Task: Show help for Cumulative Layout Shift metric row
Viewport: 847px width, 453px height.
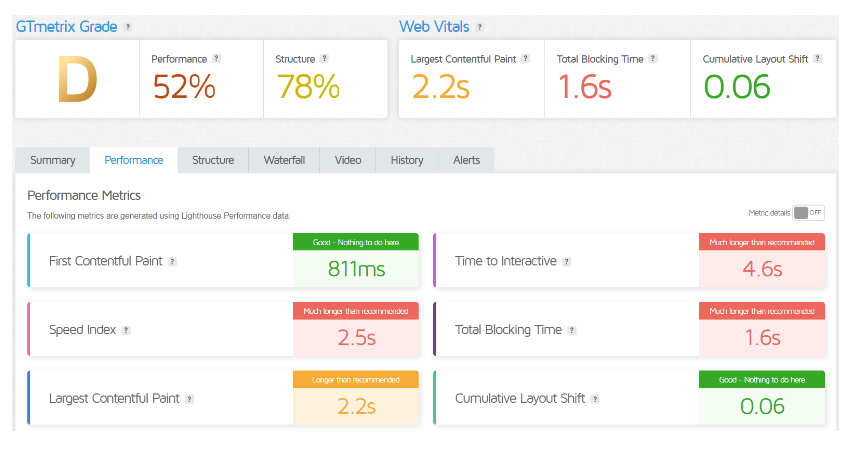Action: click(595, 399)
